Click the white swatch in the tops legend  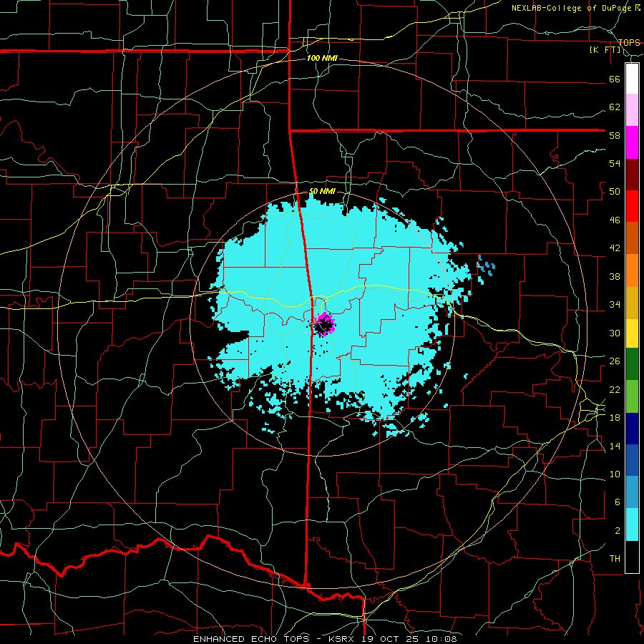(632, 79)
